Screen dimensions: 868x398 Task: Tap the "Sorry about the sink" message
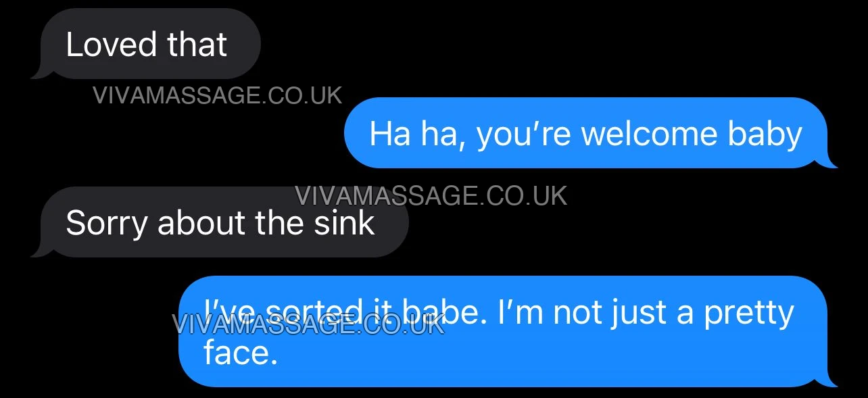pyautogui.click(x=223, y=222)
